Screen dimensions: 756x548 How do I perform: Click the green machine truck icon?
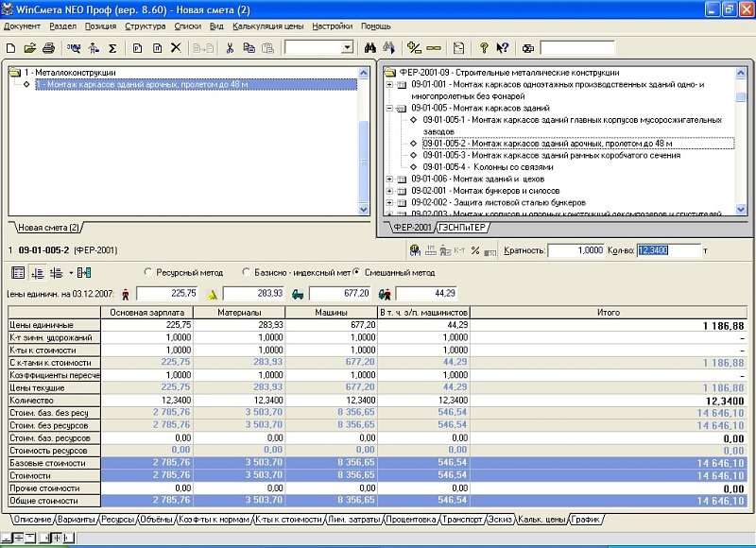coord(298,294)
